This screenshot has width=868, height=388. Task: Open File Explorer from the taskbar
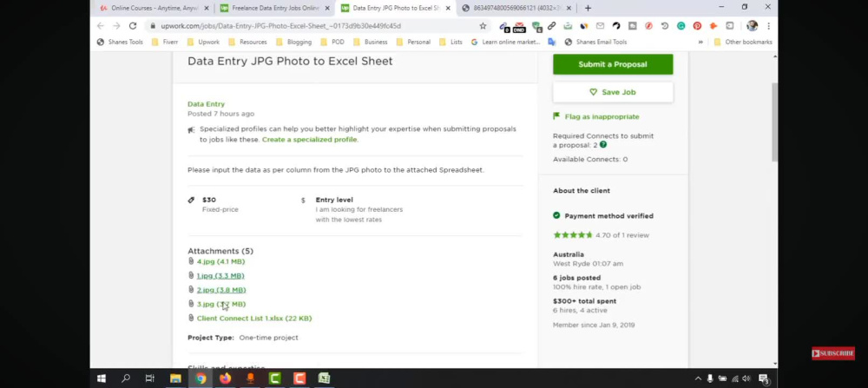[x=175, y=378]
